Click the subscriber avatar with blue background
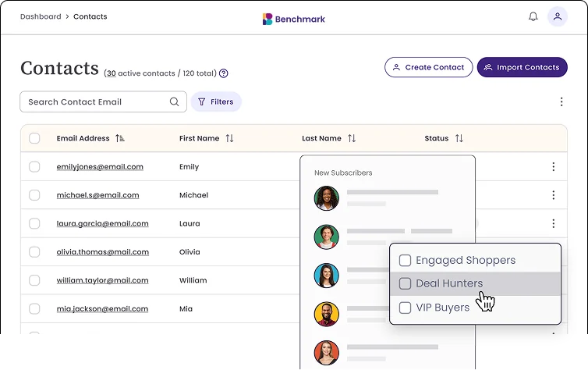Screen dimensions: 588x370 pyautogui.click(x=326, y=276)
